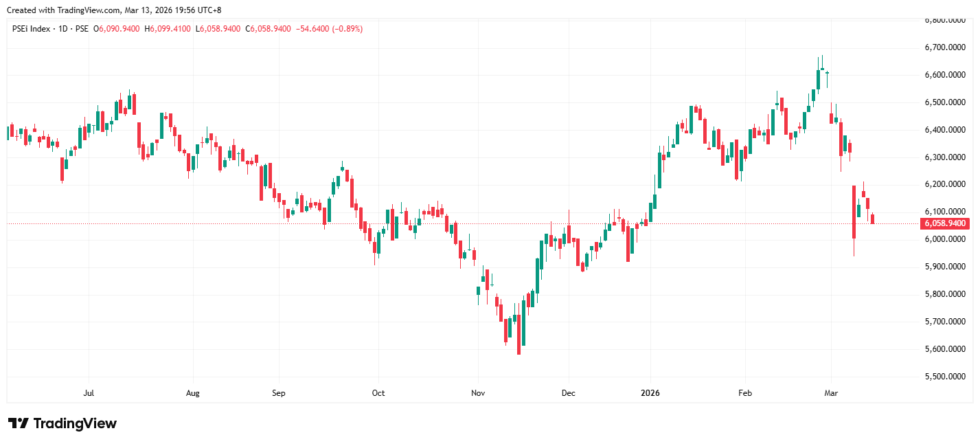Image resolution: width=980 pixels, height=444 pixels.
Task: Select the last red candle at chart's right edge
Action: (x=873, y=219)
